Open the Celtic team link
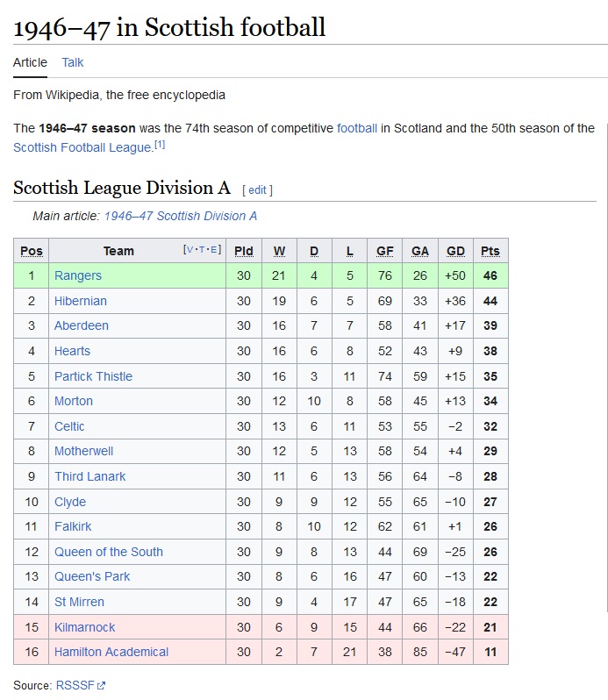This screenshot has width=608, height=700. point(69,426)
